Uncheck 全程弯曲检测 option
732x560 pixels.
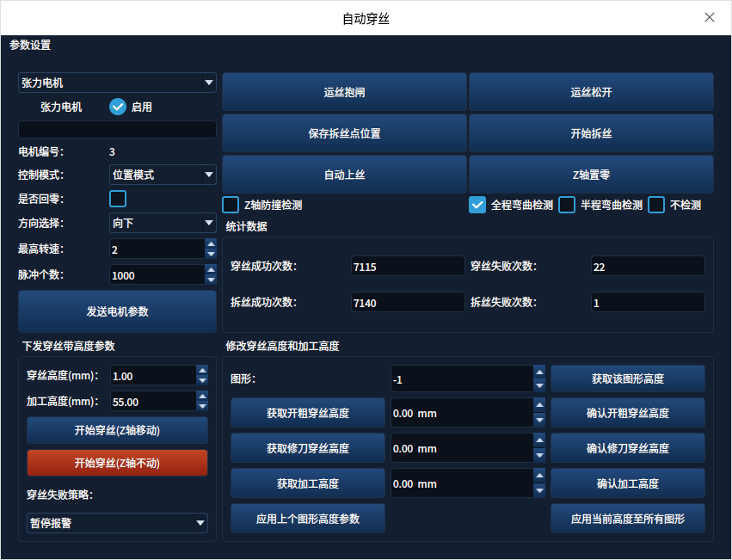tap(477, 205)
